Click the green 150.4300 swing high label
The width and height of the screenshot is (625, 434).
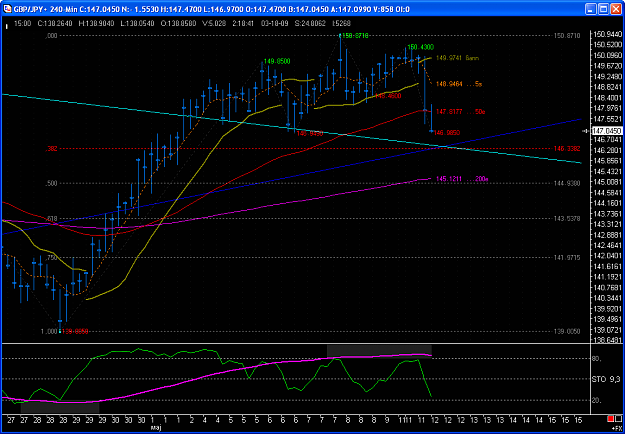tap(421, 47)
